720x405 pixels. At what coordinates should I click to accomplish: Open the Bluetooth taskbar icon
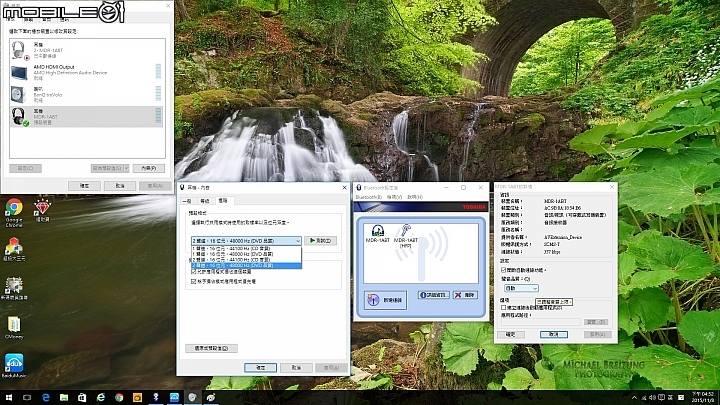click(156, 397)
